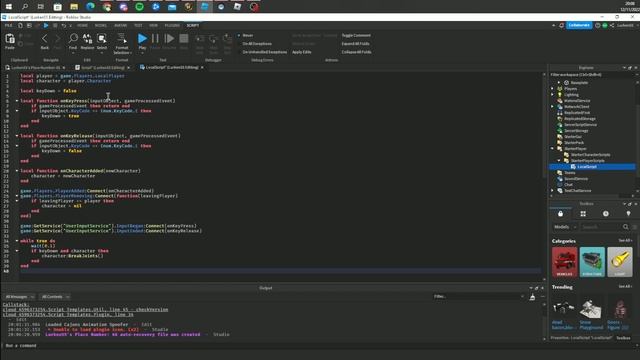Viewport: 640px width, 360px height.
Task: Click the Collaborate button
Action: click(x=579, y=25)
